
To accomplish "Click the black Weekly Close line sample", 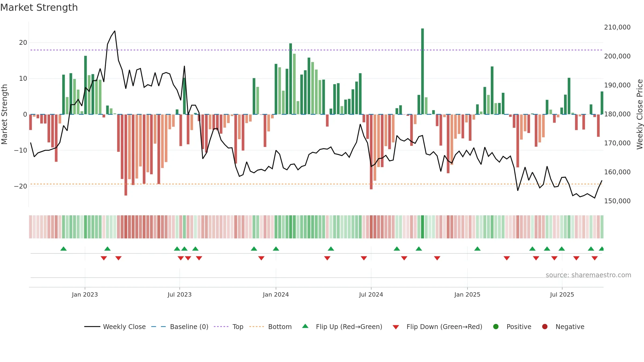I will pyautogui.click(x=92, y=327).
